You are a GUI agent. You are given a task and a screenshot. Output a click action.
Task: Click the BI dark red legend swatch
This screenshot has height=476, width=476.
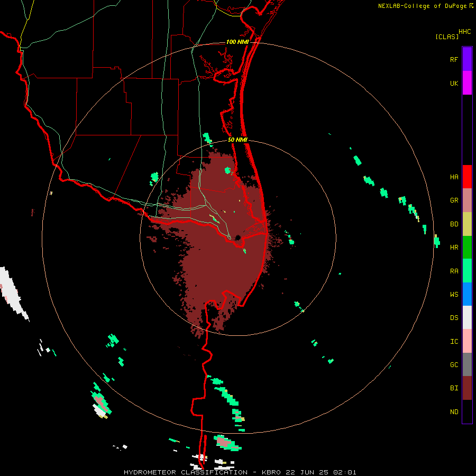pyautogui.click(x=467, y=388)
